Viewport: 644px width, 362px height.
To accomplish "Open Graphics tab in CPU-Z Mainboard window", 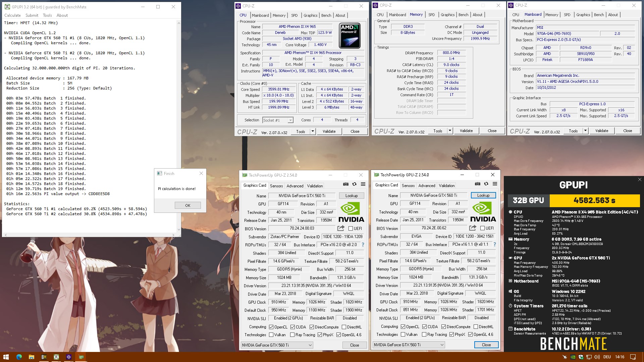I will 583,15.
